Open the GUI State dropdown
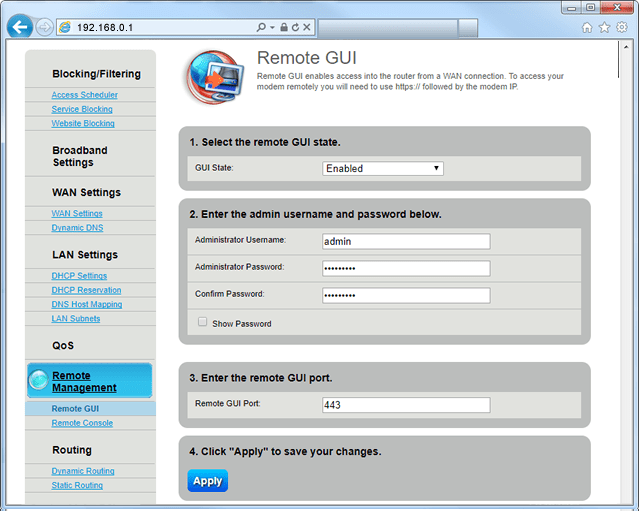Image resolution: width=639 pixels, height=511 pixels. tap(383, 168)
